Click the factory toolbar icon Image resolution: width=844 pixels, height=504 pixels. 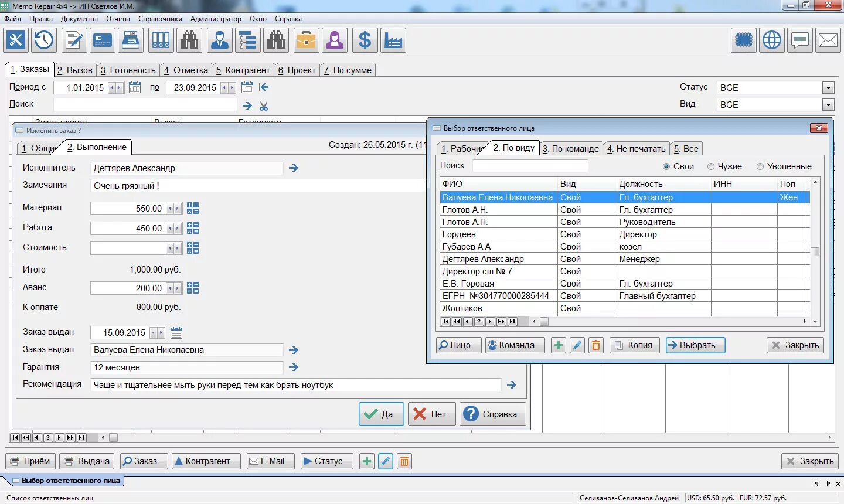[393, 40]
